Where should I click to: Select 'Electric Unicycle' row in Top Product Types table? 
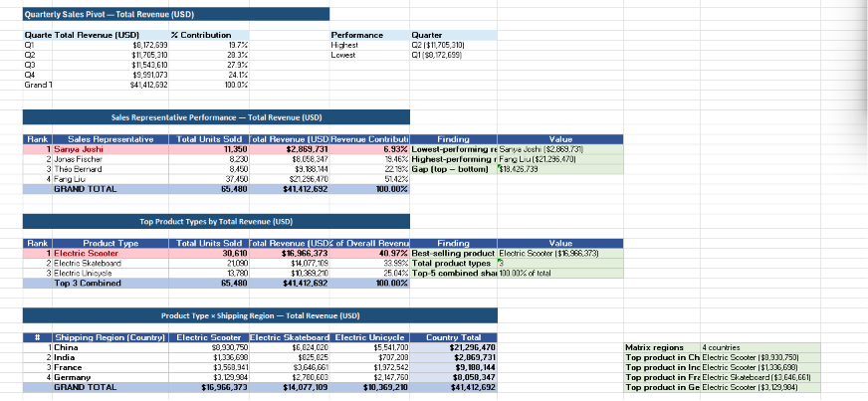pos(110,274)
